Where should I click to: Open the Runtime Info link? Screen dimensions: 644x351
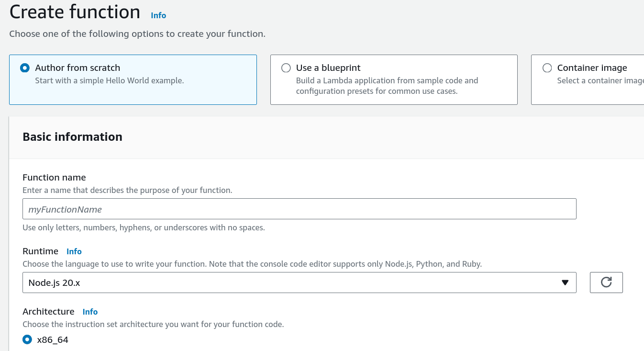pos(74,251)
